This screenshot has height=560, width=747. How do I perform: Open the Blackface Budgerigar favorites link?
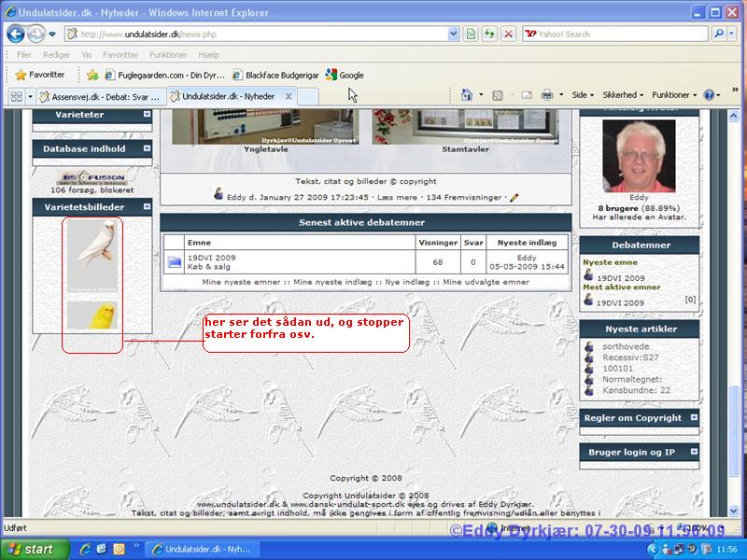(x=275, y=76)
